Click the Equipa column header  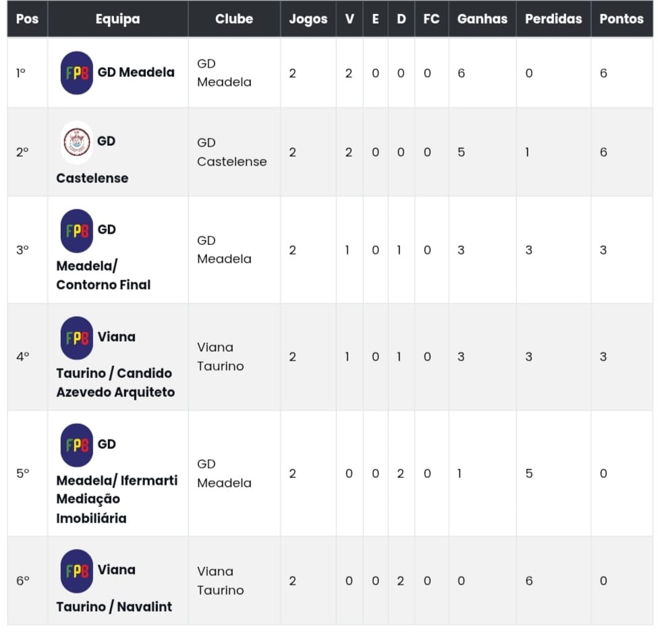[117, 19]
